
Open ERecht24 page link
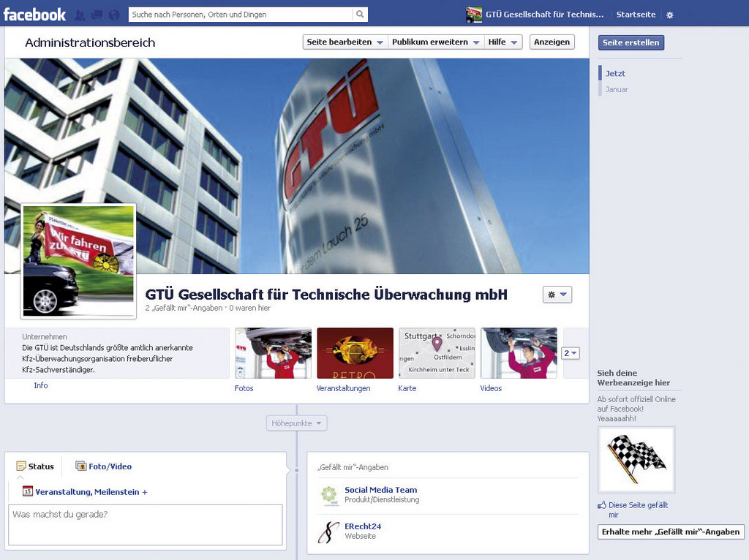(x=363, y=526)
